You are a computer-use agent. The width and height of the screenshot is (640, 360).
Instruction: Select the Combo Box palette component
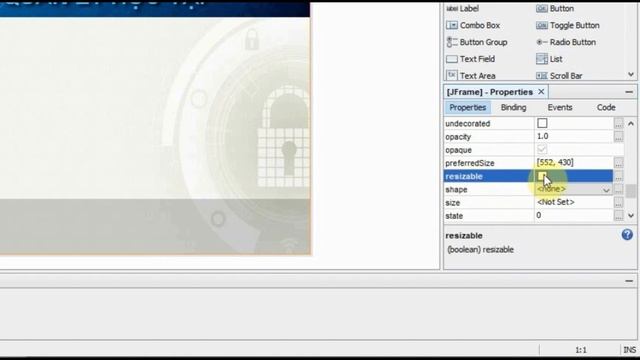tap(473, 25)
